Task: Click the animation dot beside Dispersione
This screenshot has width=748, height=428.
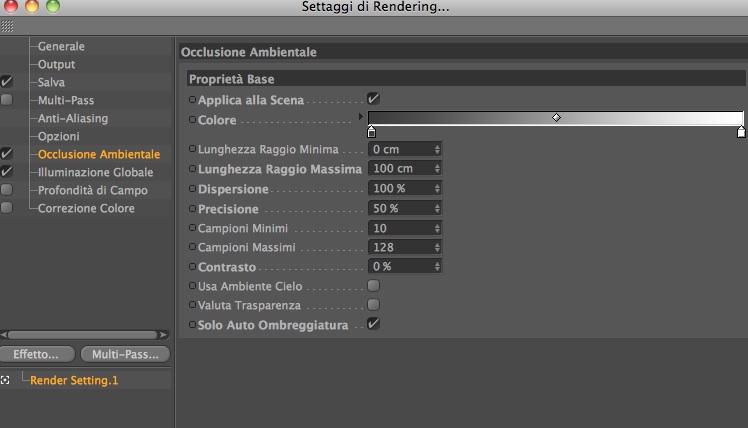Action: tap(192, 189)
